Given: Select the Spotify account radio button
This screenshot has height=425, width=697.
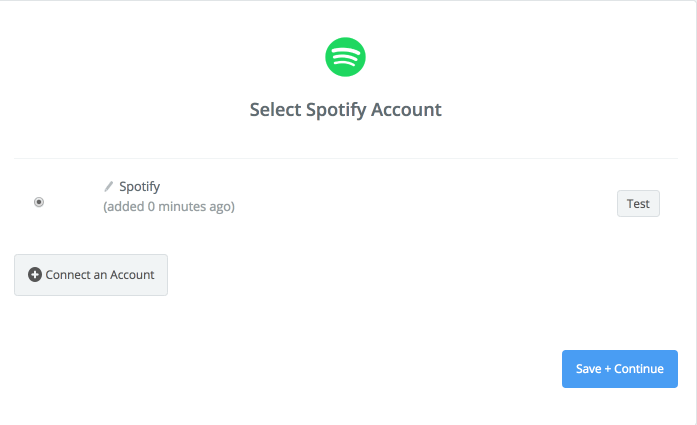Looking at the screenshot, I should pyautogui.click(x=39, y=202).
